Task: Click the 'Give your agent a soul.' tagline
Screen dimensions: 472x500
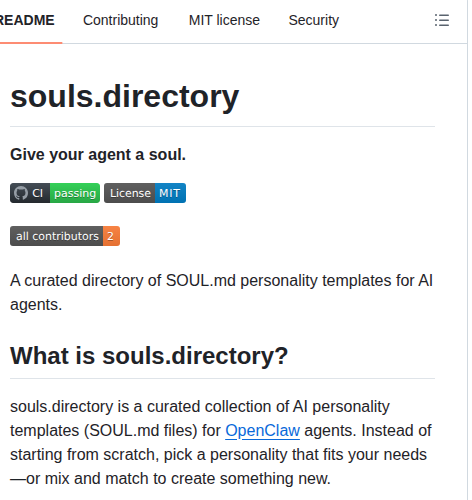Action: [x=98, y=155]
